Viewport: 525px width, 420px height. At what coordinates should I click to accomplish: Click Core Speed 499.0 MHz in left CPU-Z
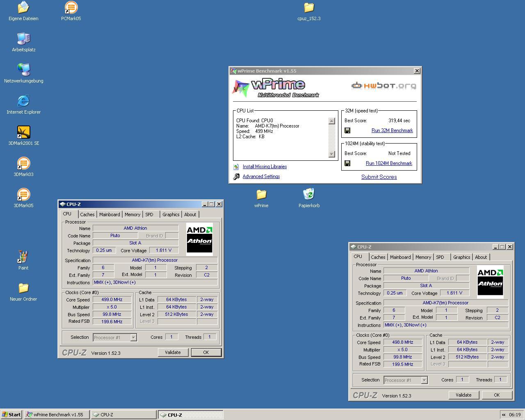[x=112, y=299]
